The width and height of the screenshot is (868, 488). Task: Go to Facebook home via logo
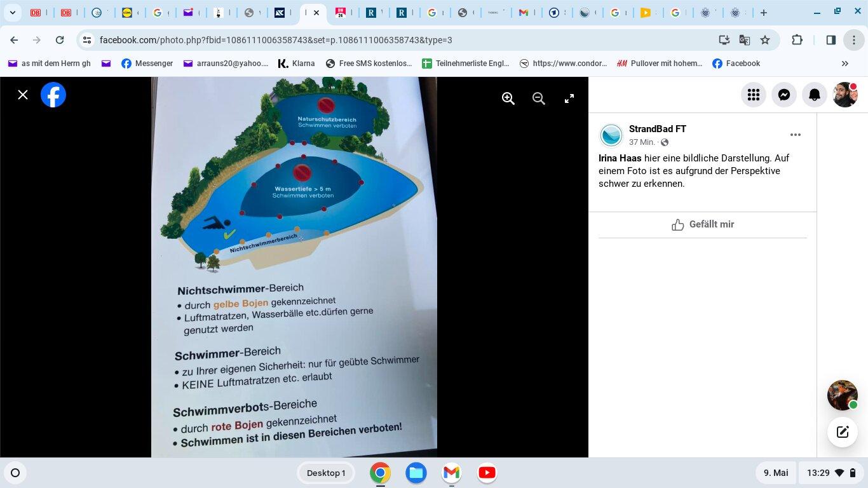coord(53,95)
